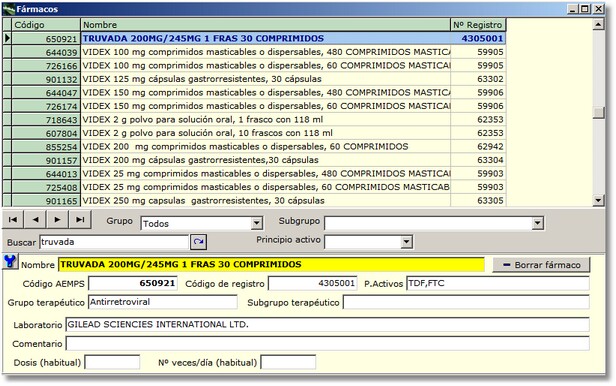The image size is (616, 386).
Task: Maximize the Fármacos window
Action: (585, 9)
